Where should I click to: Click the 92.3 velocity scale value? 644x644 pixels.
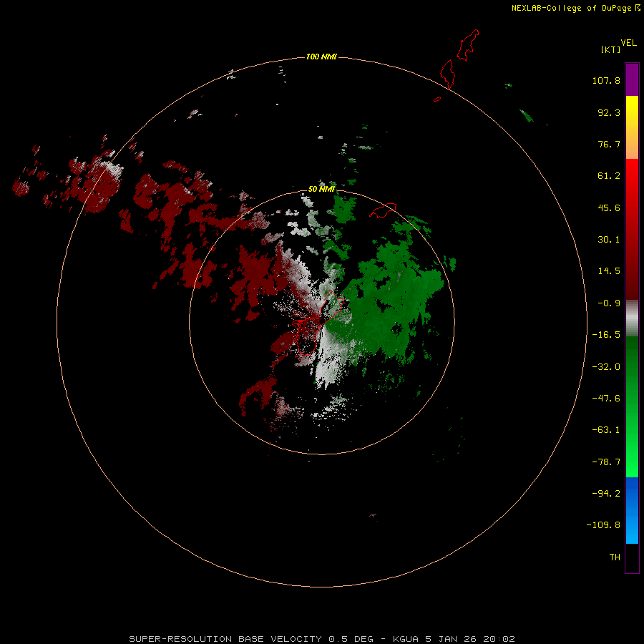[x=609, y=112]
